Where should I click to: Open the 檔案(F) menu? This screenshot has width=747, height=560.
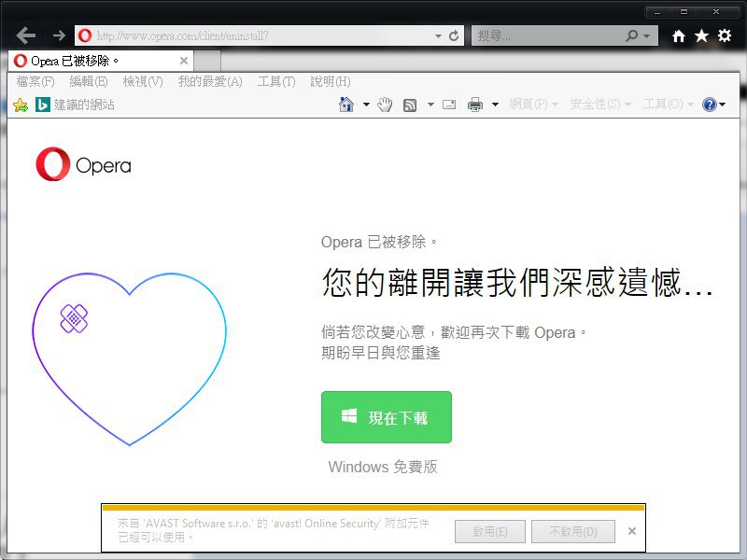[x=35, y=81]
